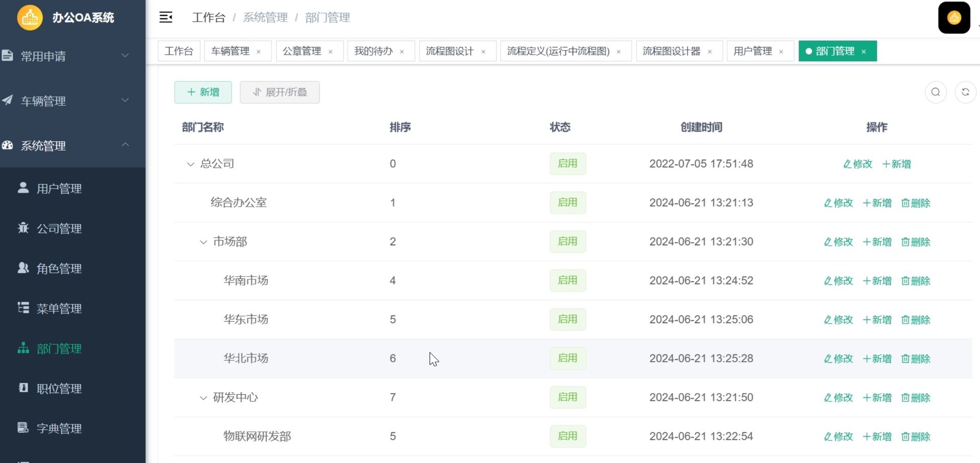Close the 车辆管理 tab

[259, 52]
